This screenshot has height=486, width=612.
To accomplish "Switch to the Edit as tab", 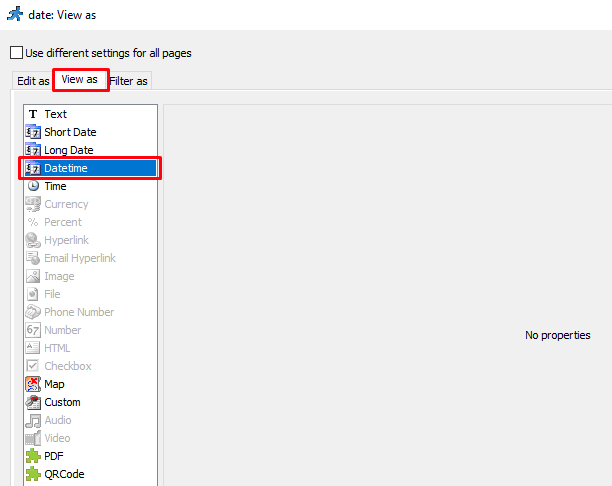I will [x=33, y=81].
